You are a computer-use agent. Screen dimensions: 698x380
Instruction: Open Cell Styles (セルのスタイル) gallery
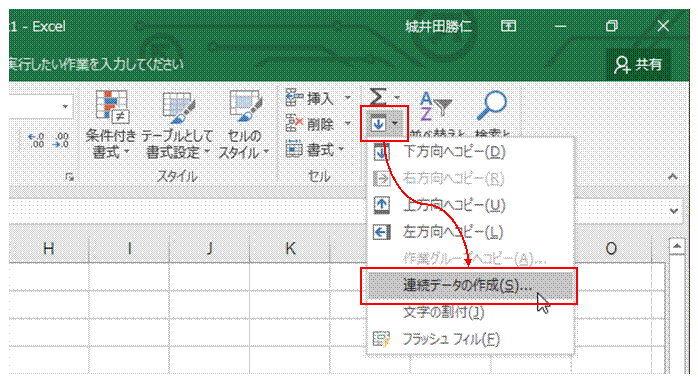244,125
